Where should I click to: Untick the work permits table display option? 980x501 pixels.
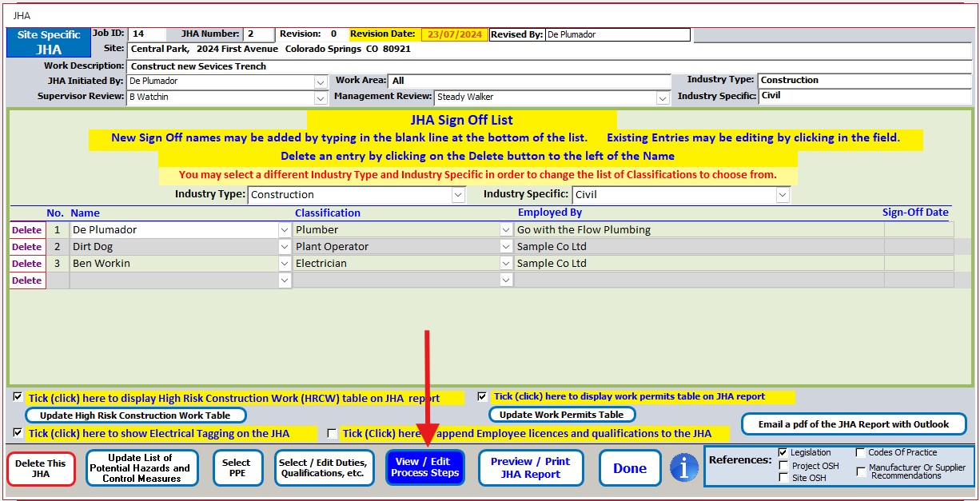click(x=481, y=396)
